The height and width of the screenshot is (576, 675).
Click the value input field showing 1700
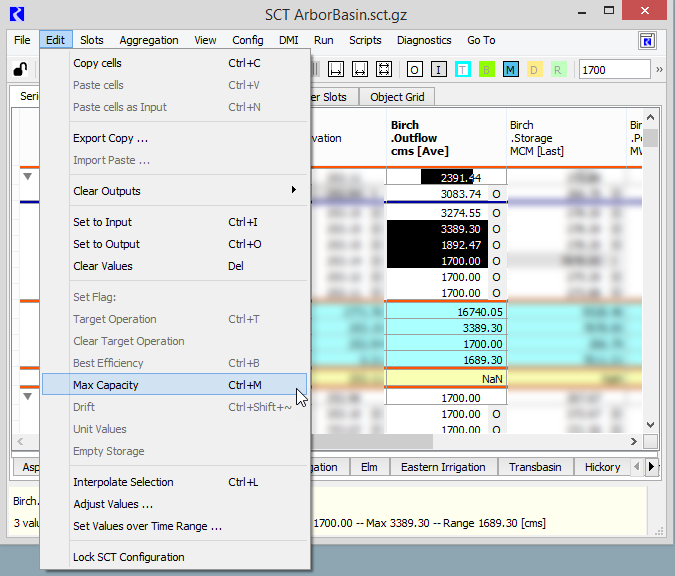coord(613,70)
